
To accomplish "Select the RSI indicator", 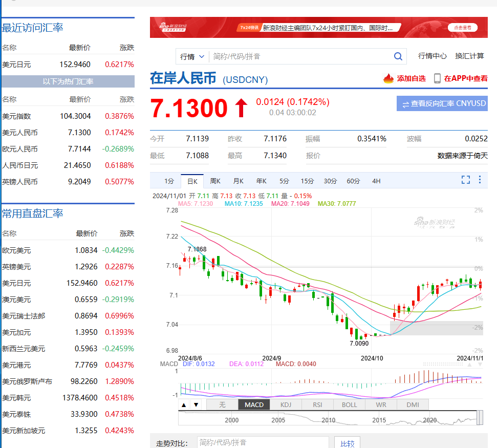I will [317, 405].
